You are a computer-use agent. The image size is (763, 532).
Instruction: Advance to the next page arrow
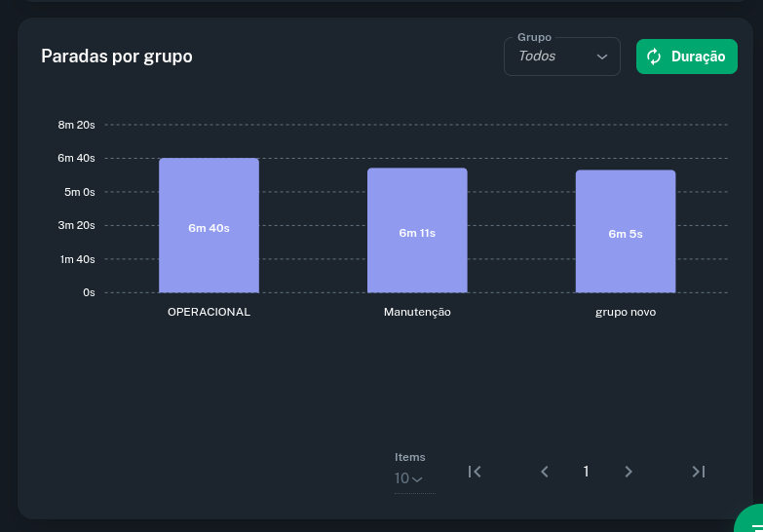pyautogui.click(x=629, y=472)
